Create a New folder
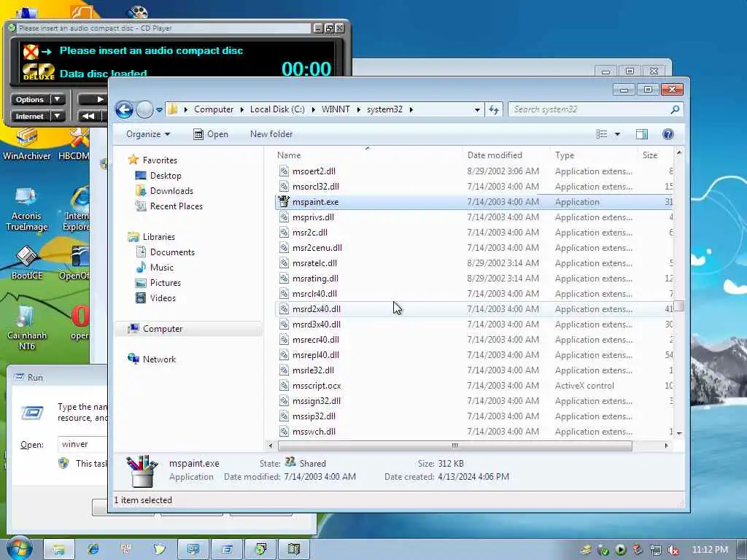The image size is (747, 560). click(x=271, y=134)
